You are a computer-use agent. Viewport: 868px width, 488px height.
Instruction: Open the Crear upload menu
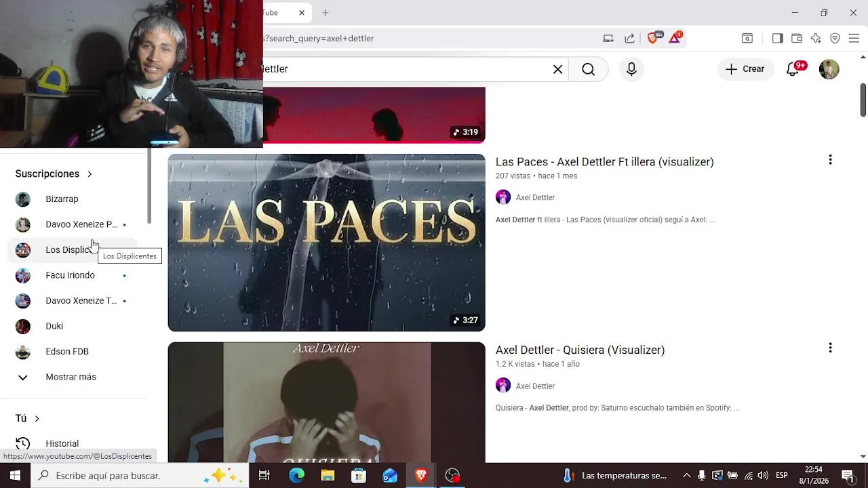[x=745, y=69]
